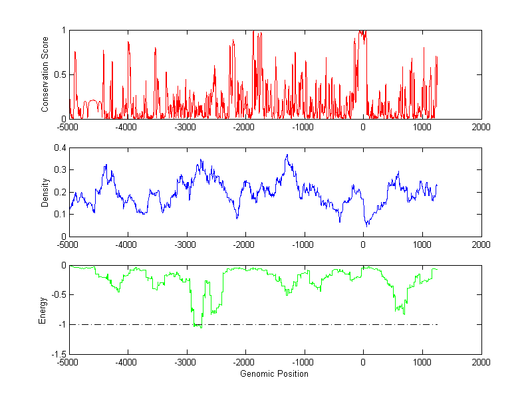Click the green energy dip near position 600
Screen dimensions: 532x398
403,312
